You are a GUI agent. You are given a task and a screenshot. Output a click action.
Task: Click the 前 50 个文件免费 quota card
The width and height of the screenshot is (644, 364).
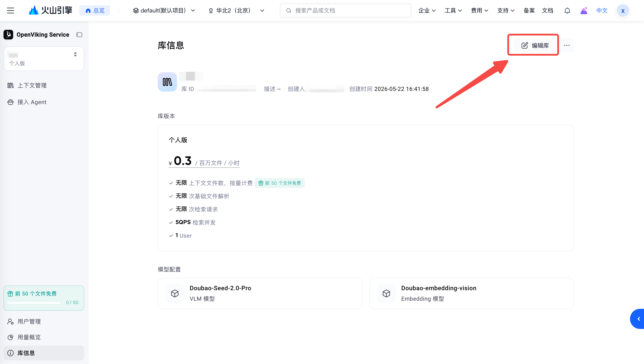(x=44, y=298)
